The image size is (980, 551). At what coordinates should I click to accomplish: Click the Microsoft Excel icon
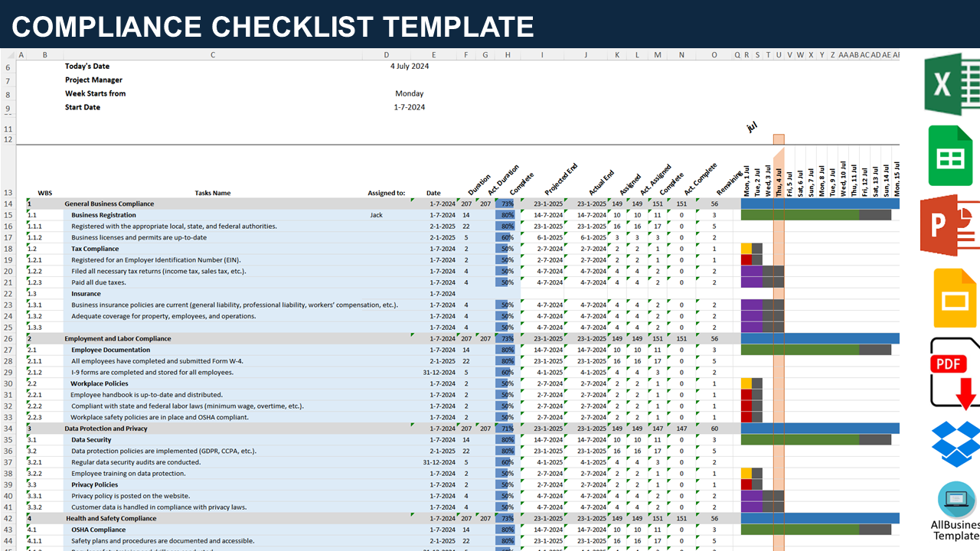coord(952,83)
